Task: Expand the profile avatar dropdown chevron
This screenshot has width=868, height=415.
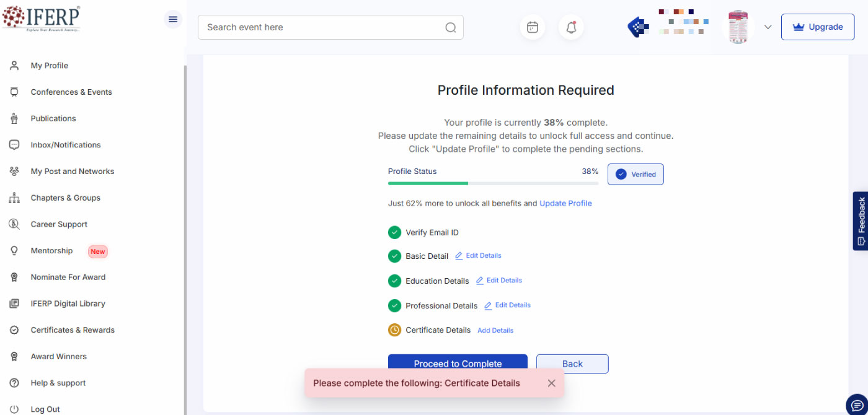Action: click(768, 27)
